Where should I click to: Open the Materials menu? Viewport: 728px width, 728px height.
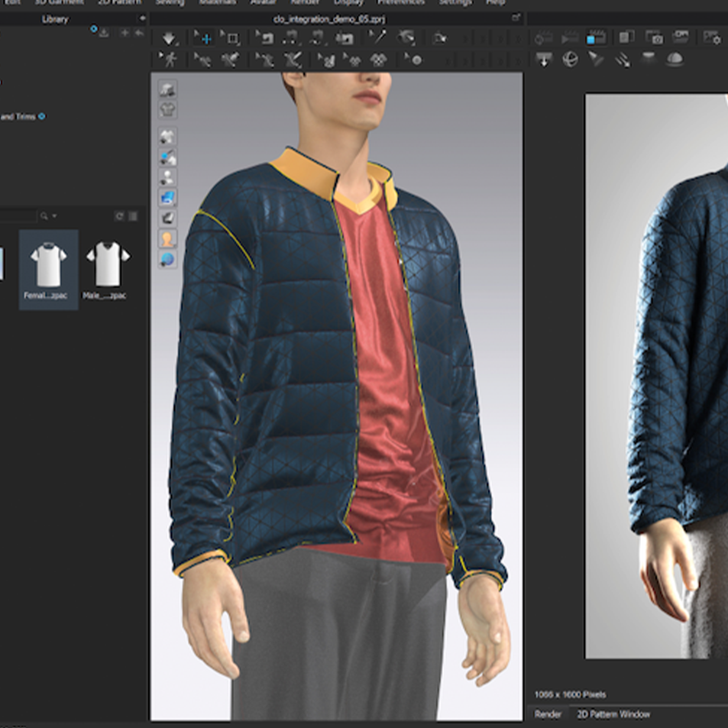(217, 2)
